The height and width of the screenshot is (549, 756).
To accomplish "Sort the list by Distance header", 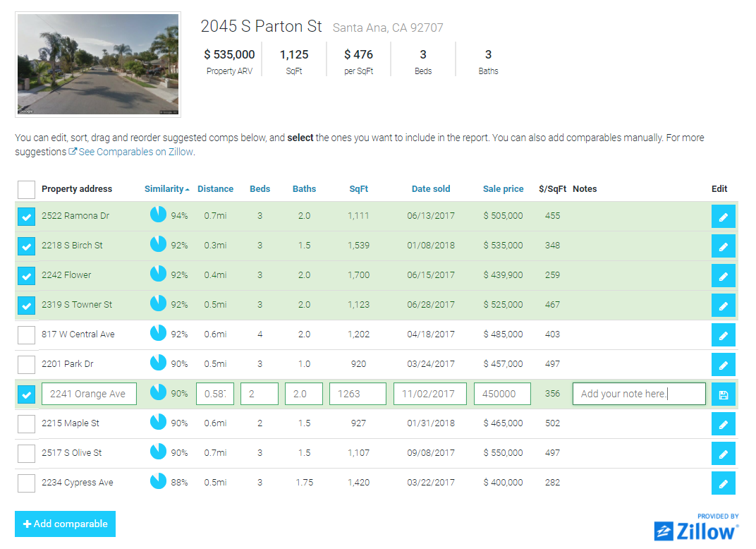I will [215, 189].
